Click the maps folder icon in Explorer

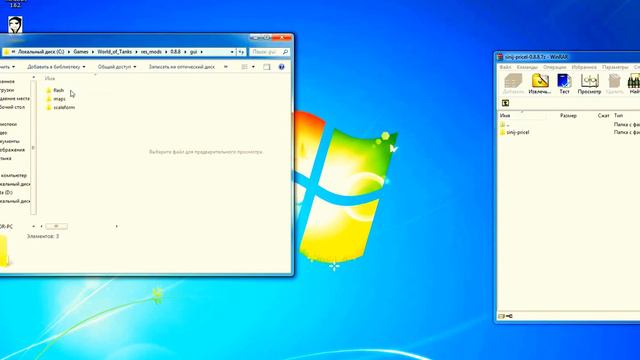[49, 99]
